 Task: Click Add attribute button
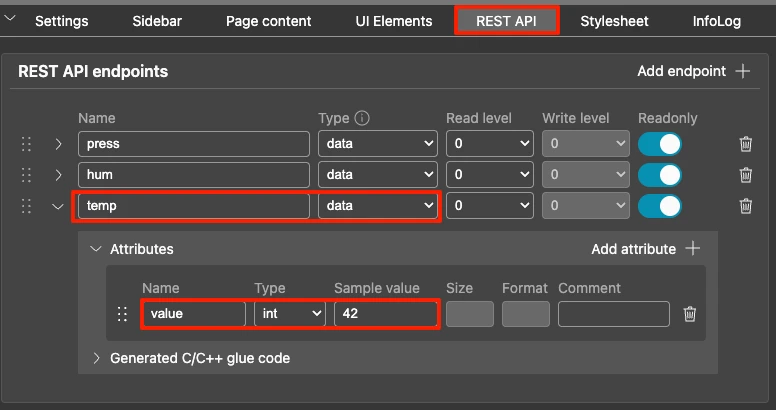[645, 249]
